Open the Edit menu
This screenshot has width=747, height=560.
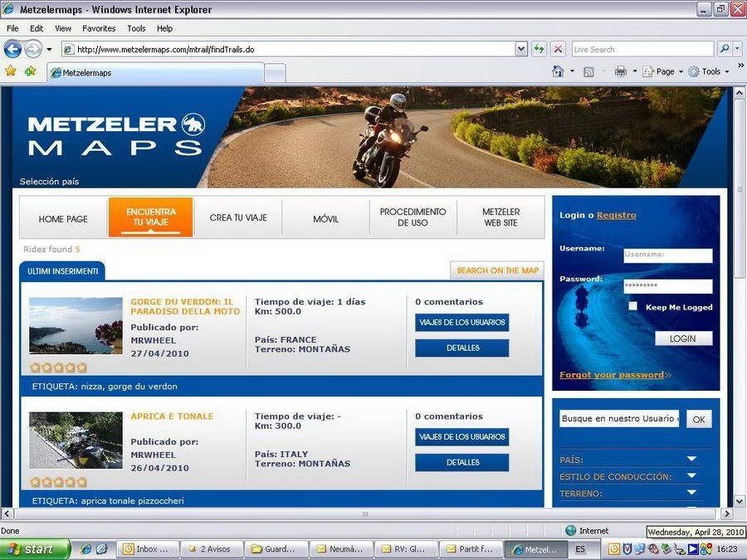click(37, 28)
